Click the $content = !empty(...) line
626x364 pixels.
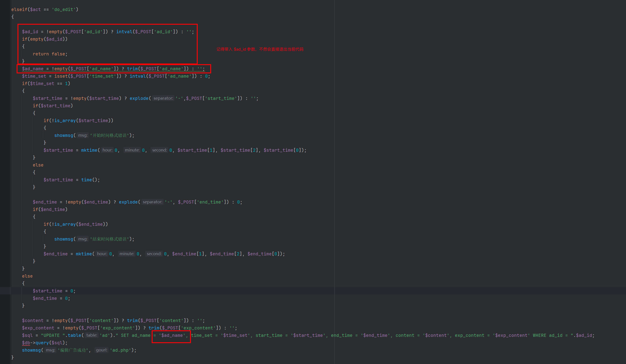113,320
